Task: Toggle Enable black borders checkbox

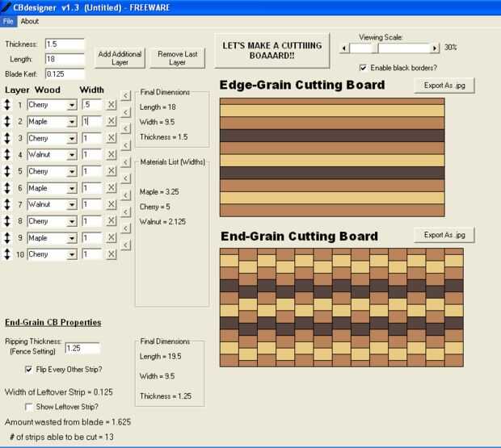Action: pos(364,68)
